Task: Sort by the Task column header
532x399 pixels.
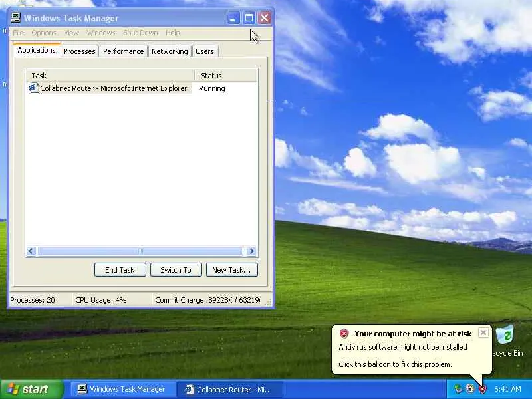Action: pyautogui.click(x=110, y=76)
